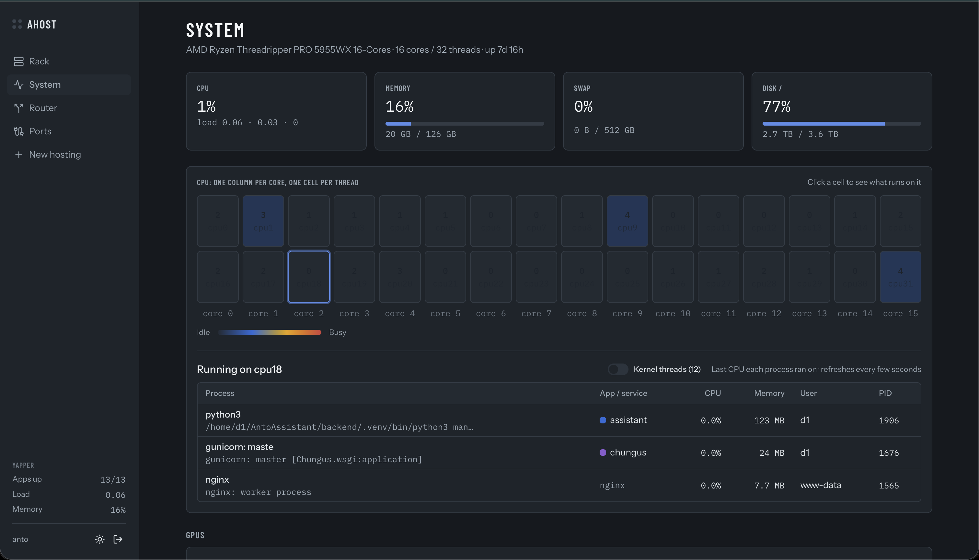Enable the Kernel threads switch

(x=618, y=369)
